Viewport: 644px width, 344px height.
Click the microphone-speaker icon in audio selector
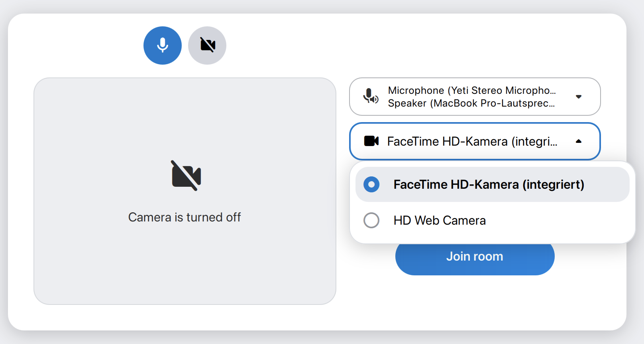(371, 97)
